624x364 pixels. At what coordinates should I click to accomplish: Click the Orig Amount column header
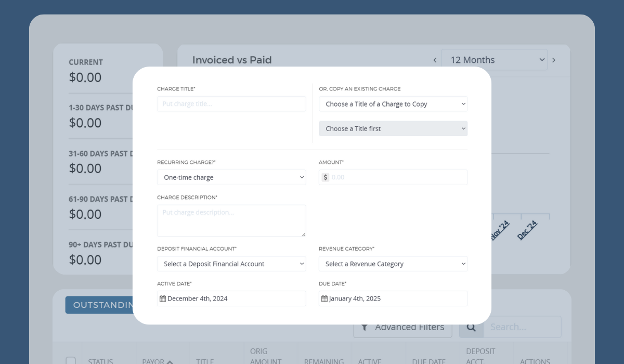click(266, 356)
